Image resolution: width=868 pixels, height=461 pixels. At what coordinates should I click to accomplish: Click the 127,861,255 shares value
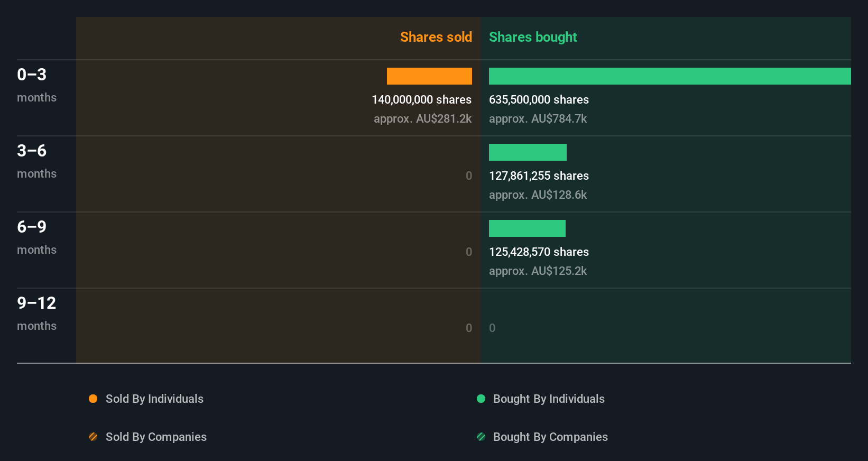click(x=539, y=176)
